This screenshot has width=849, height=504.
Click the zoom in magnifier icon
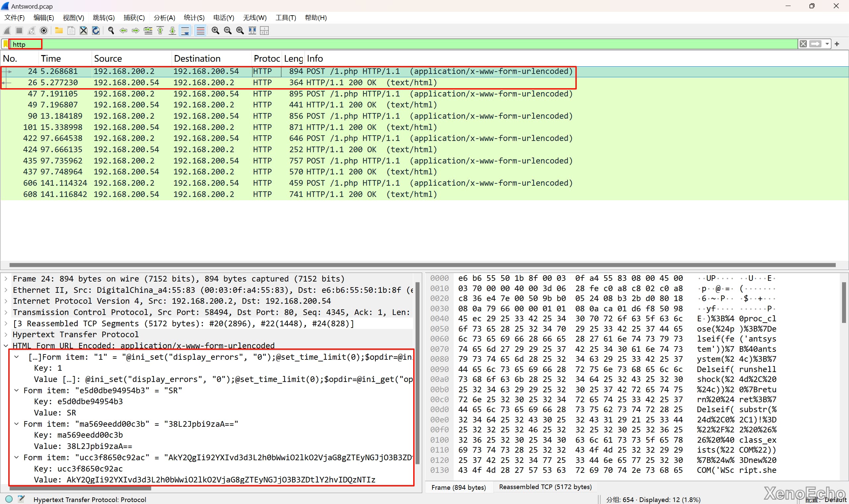pos(215,31)
